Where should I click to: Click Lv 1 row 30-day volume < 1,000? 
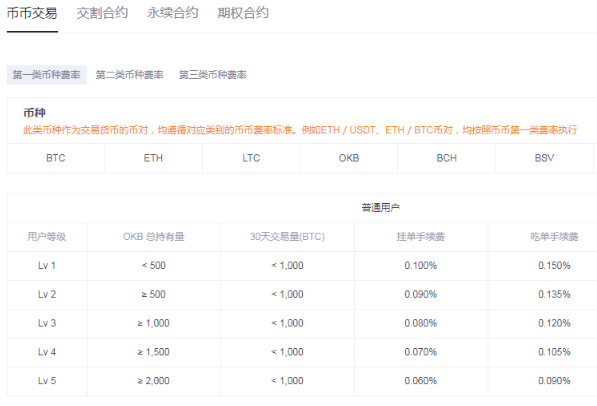point(287,265)
